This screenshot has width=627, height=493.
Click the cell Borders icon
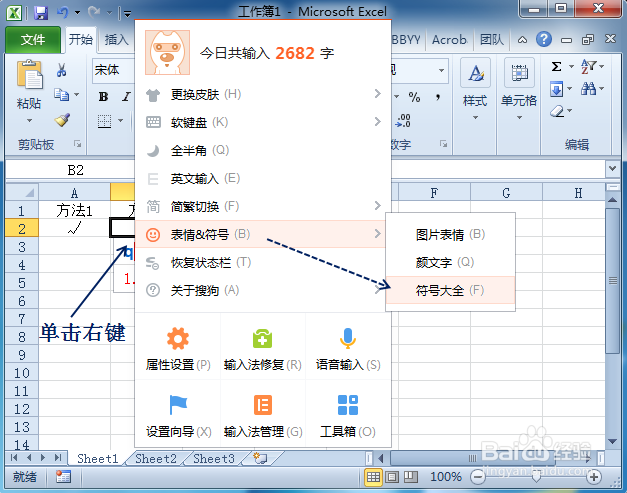tap(104, 121)
